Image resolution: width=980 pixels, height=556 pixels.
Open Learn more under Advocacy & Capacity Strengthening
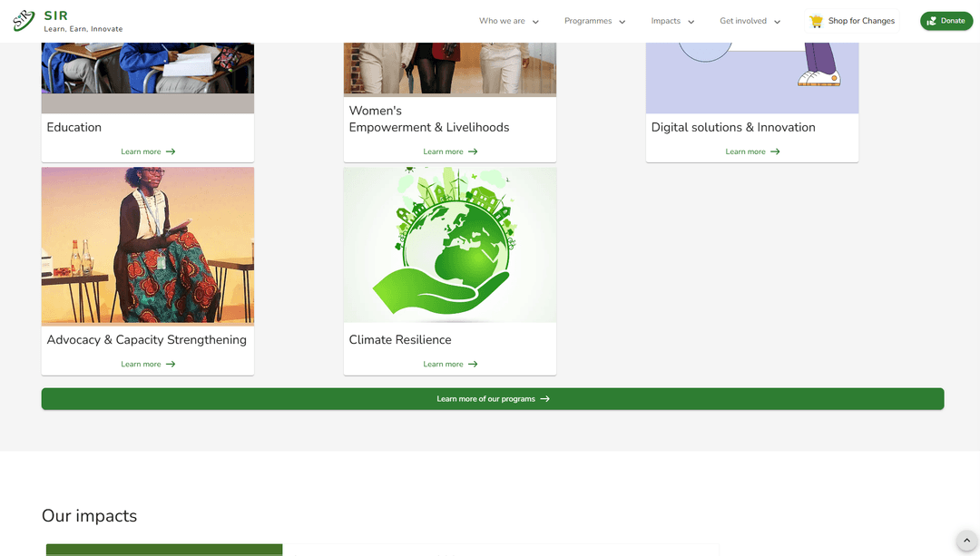pyautogui.click(x=141, y=364)
